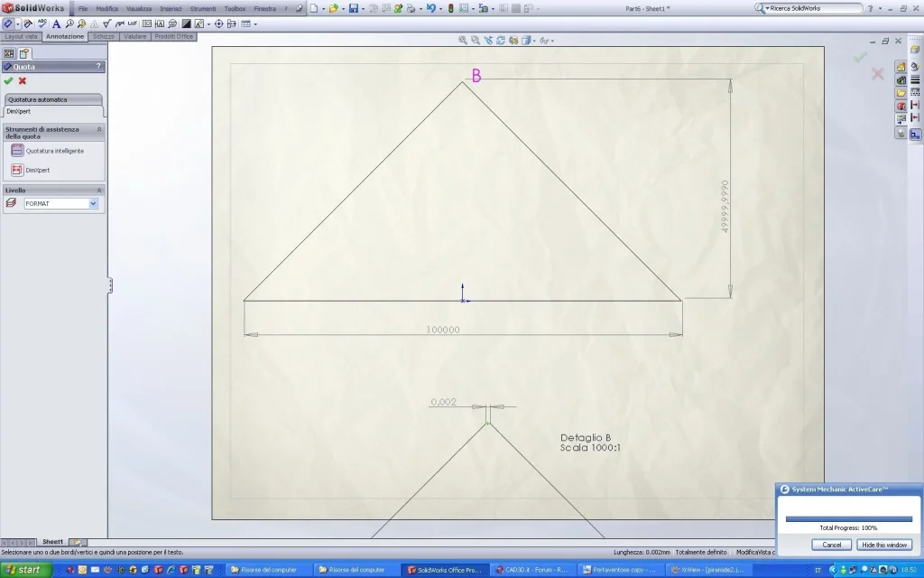Open SolidWorks Resources home icon in task pane

[901, 67]
